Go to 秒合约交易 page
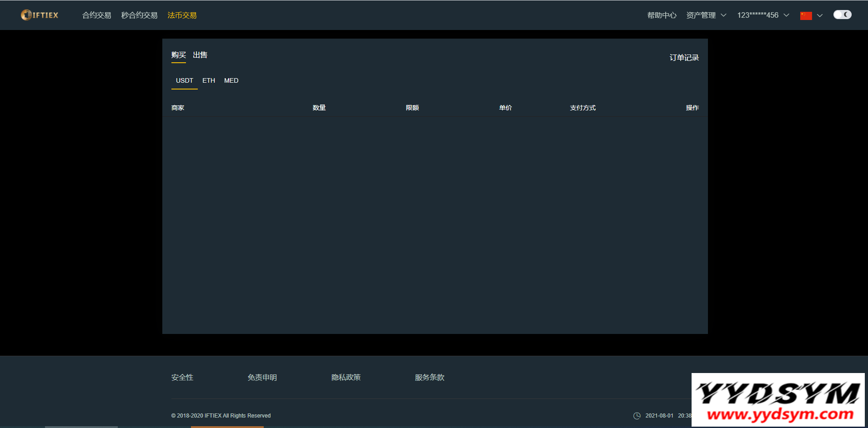868x428 pixels. coord(139,15)
